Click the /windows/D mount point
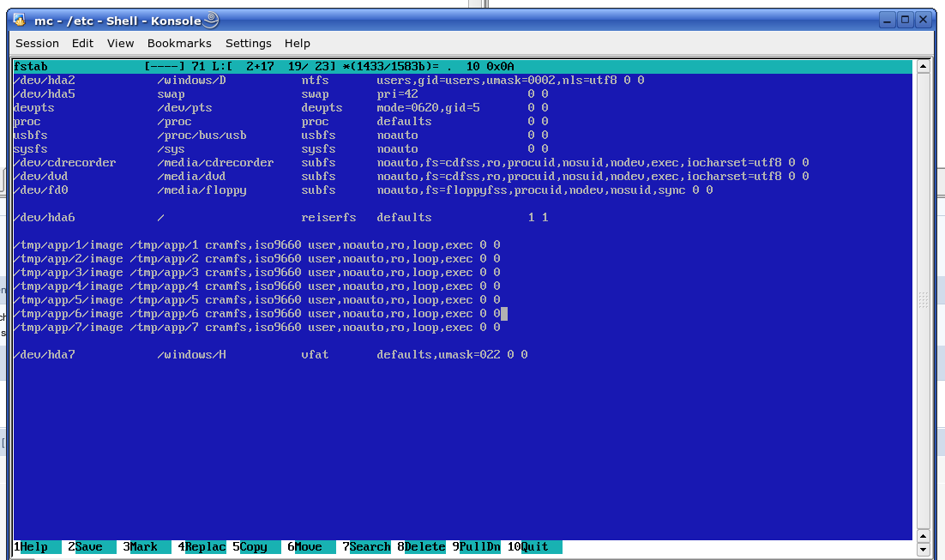 (x=191, y=80)
